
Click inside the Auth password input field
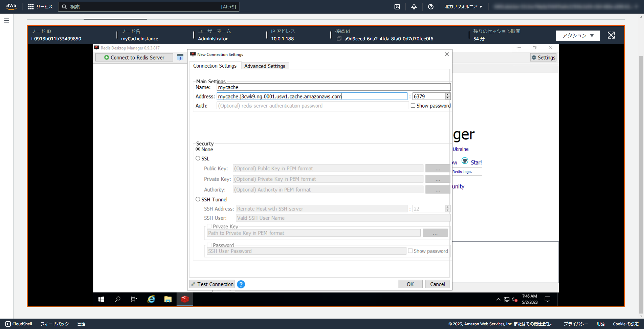click(x=312, y=105)
